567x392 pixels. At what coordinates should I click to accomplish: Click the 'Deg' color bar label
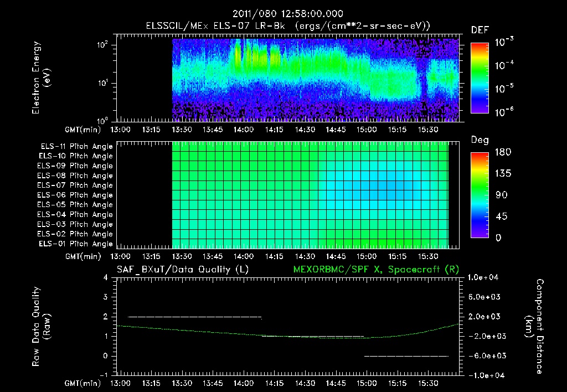coord(480,140)
